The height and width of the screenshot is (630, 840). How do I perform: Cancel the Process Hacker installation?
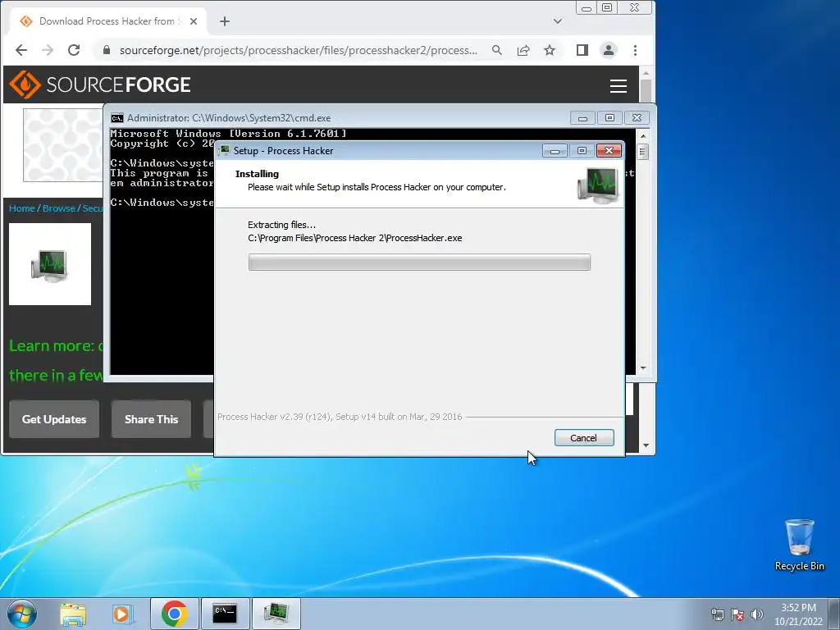584,438
